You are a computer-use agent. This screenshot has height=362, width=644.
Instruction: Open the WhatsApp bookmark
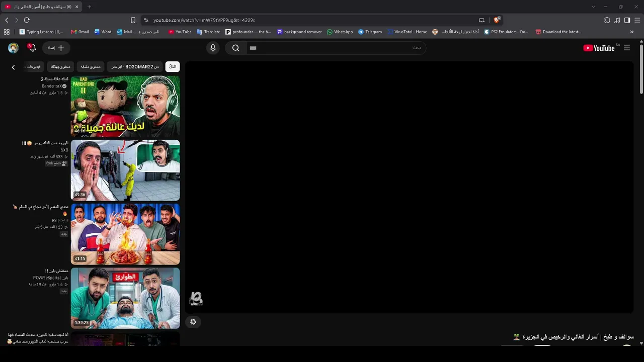[x=340, y=32]
